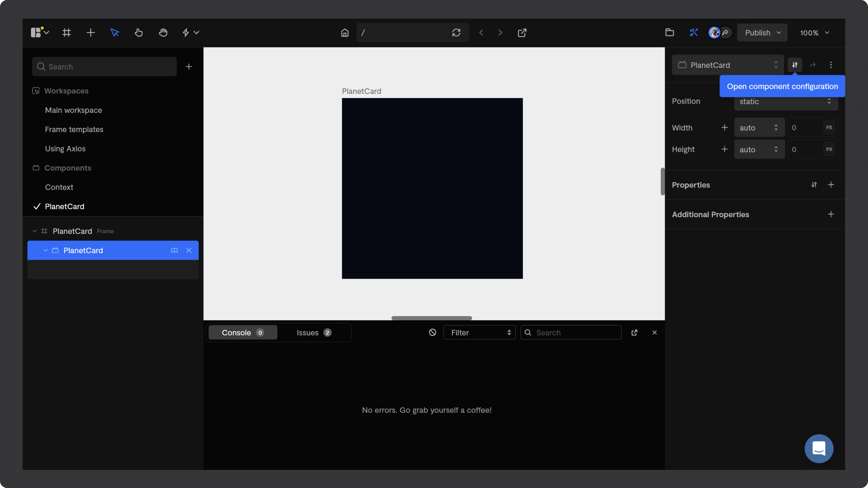Activate the hand pan tool
The width and height of the screenshot is (868, 488).
(163, 33)
